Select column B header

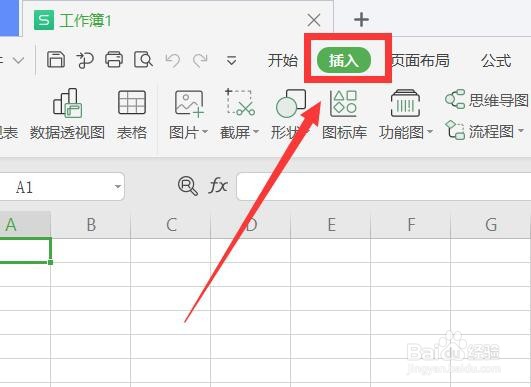pyautogui.click(x=91, y=225)
